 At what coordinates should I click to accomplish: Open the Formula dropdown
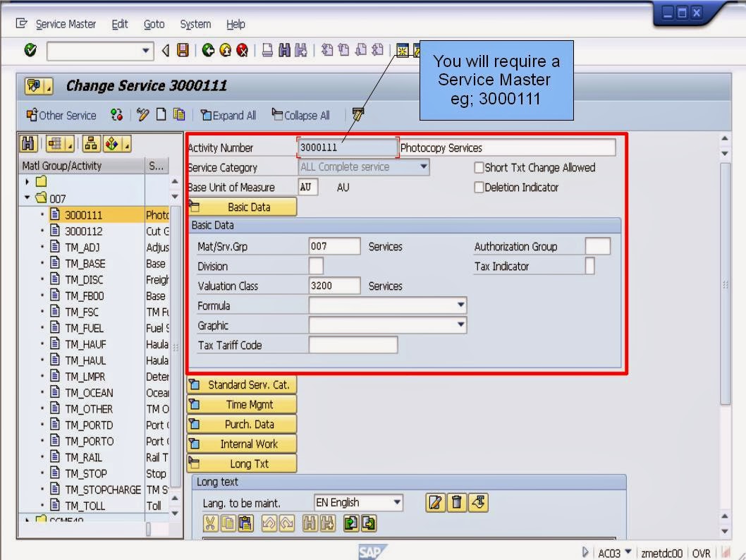point(460,305)
